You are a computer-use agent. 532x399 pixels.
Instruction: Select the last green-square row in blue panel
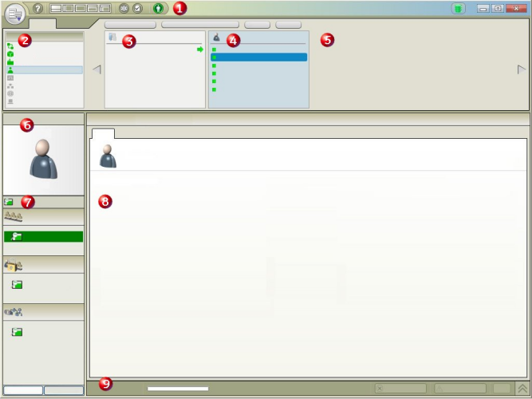259,89
